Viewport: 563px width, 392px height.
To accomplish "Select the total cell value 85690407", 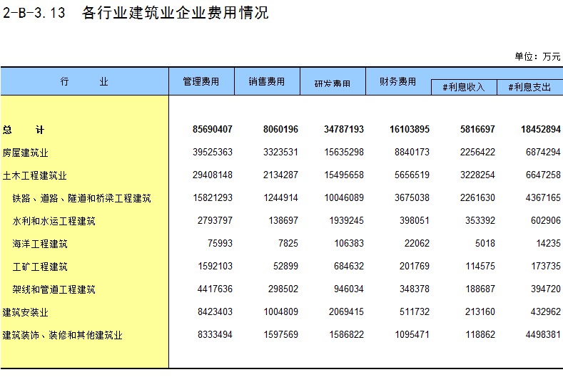I will [213, 130].
